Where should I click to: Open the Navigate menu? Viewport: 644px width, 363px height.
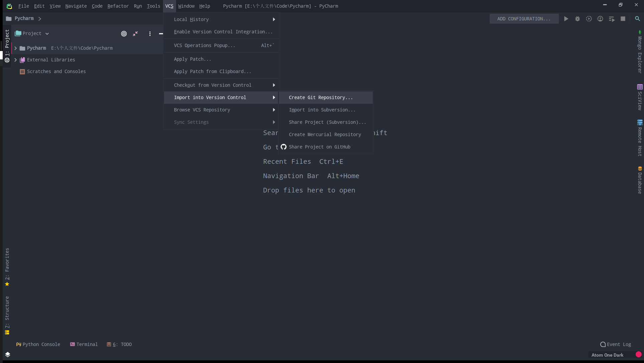coord(76,6)
